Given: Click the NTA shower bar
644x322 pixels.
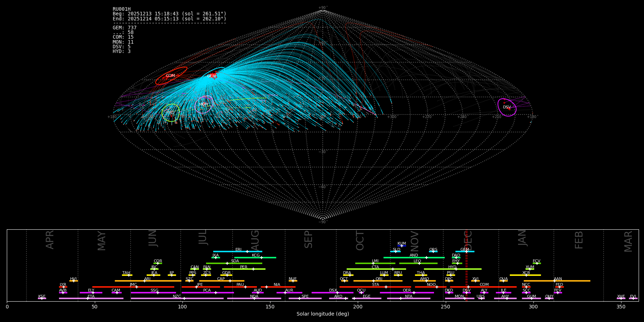Looking at the screenshot, I should tap(409, 298).
